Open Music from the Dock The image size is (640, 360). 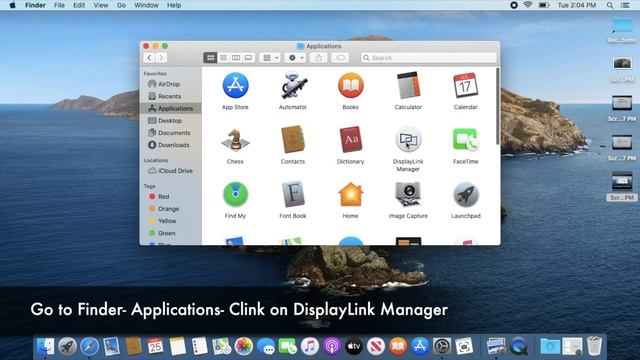(x=310, y=347)
